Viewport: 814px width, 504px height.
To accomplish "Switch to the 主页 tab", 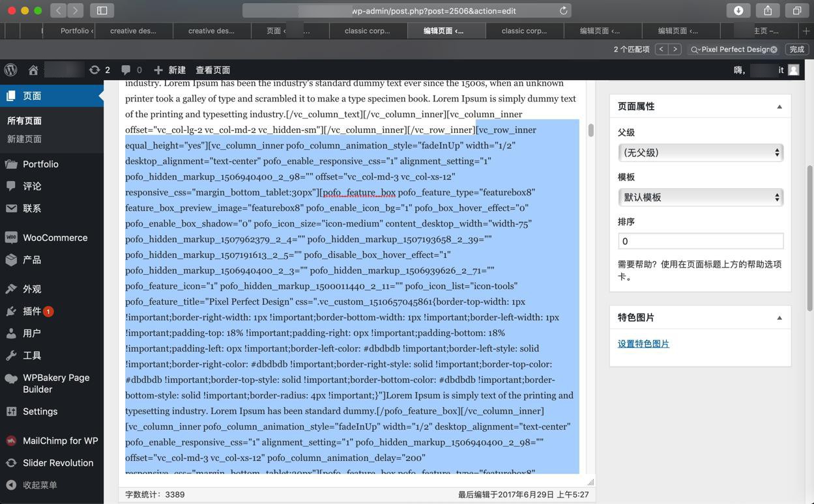I will 759,31.
